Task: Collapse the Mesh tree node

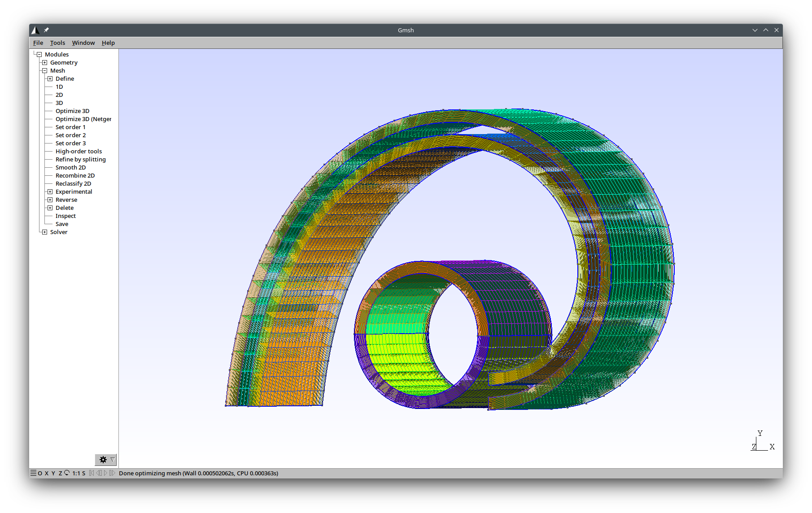Action: [x=44, y=71]
